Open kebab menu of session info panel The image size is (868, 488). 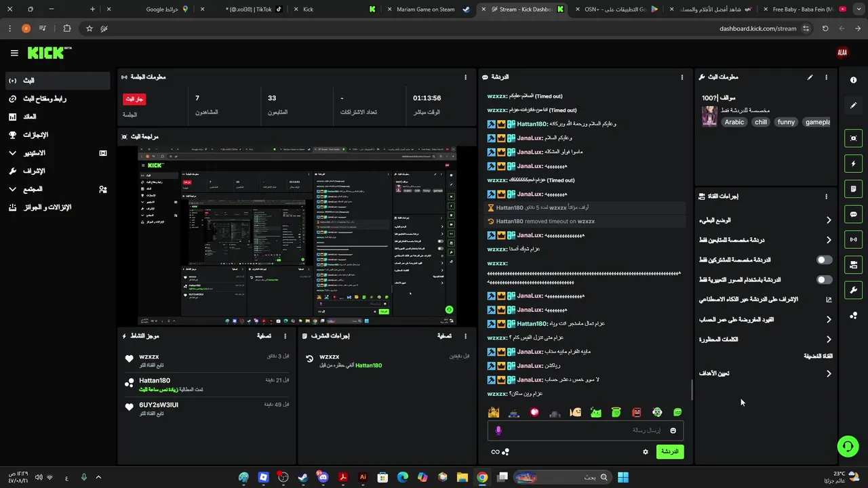(465, 77)
